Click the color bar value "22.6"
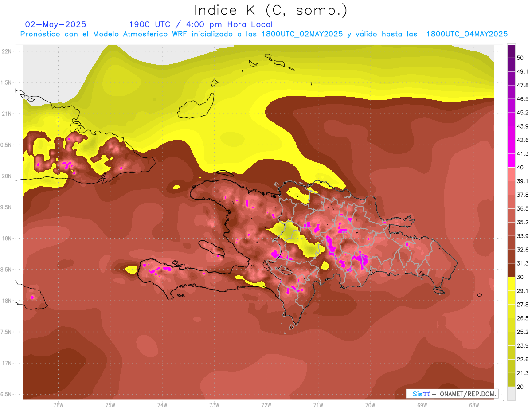Screen dimensions: 532x411 (523, 360)
